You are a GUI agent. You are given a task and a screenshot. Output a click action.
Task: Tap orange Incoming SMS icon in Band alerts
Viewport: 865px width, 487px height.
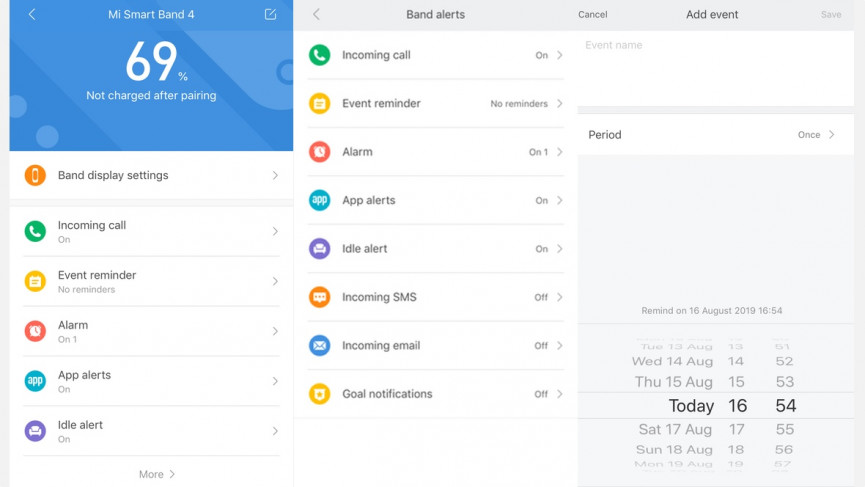tap(319, 297)
